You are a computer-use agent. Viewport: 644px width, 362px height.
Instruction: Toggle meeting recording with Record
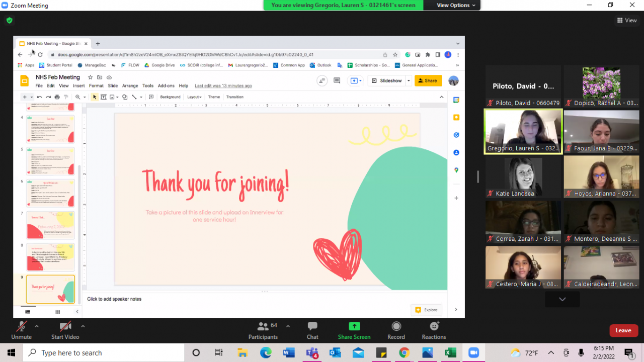click(396, 330)
